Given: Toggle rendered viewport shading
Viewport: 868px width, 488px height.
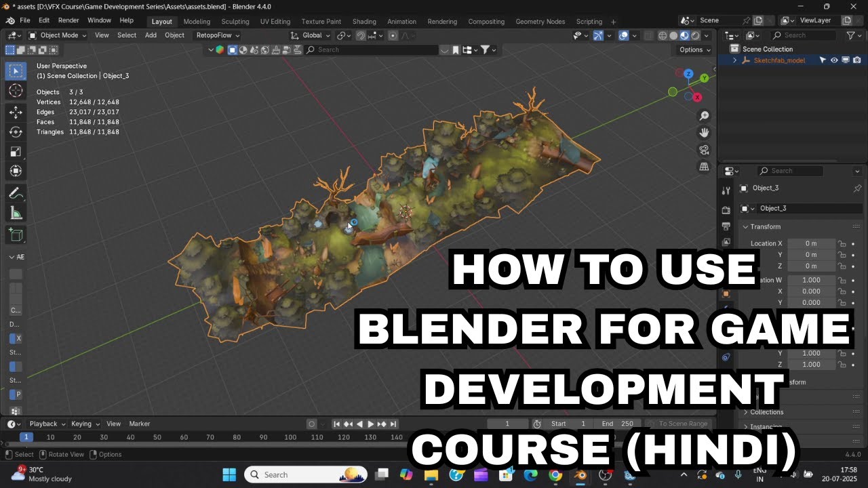Looking at the screenshot, I should coord(696,35).
